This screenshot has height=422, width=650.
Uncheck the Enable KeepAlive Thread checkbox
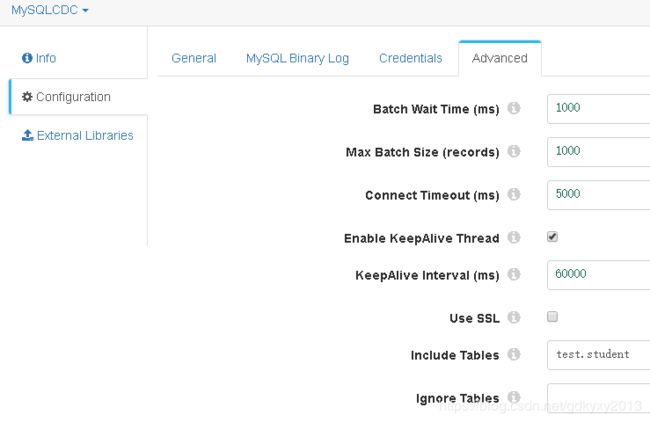pos(552,237)
